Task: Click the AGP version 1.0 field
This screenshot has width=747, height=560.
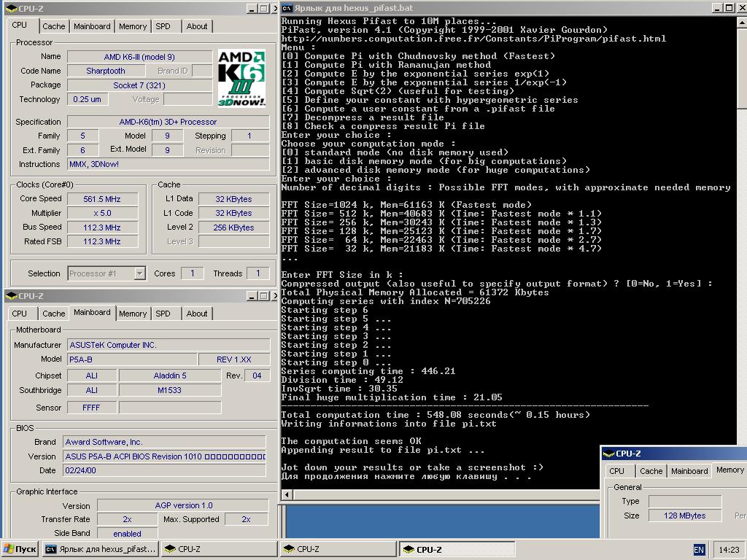Action: click(183, 505)
